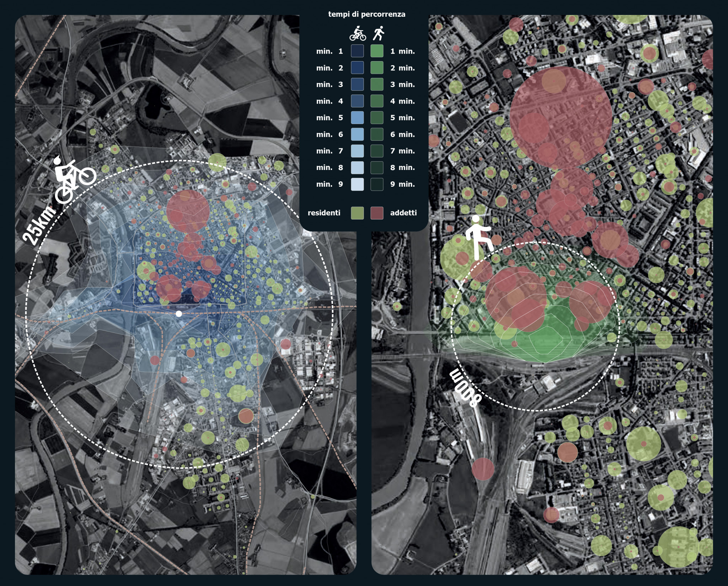Select the bike 8 min. blue swatch

(357, 167)
